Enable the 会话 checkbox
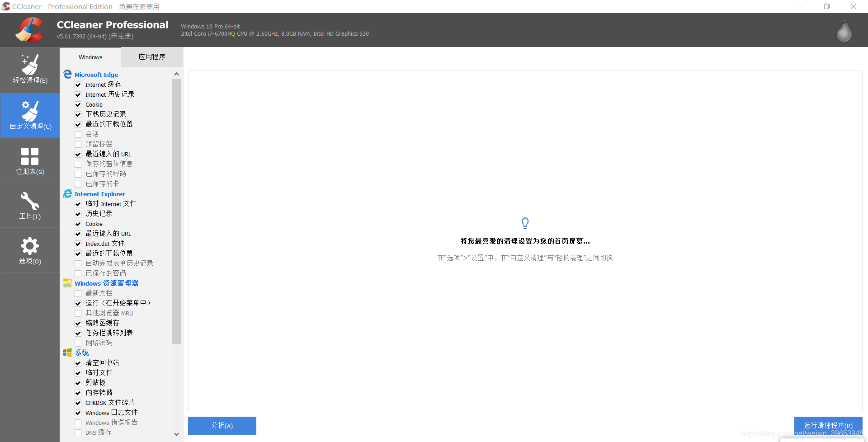 [x=78, y=134]
